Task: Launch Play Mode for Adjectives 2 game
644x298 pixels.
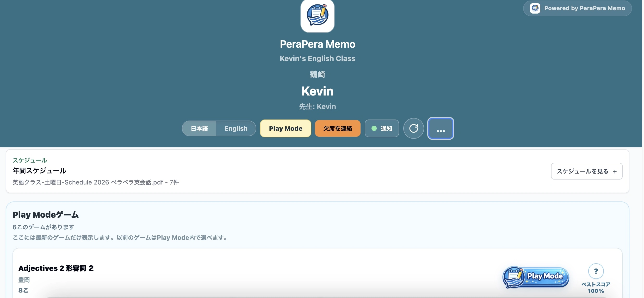Action: coord(536,277)
